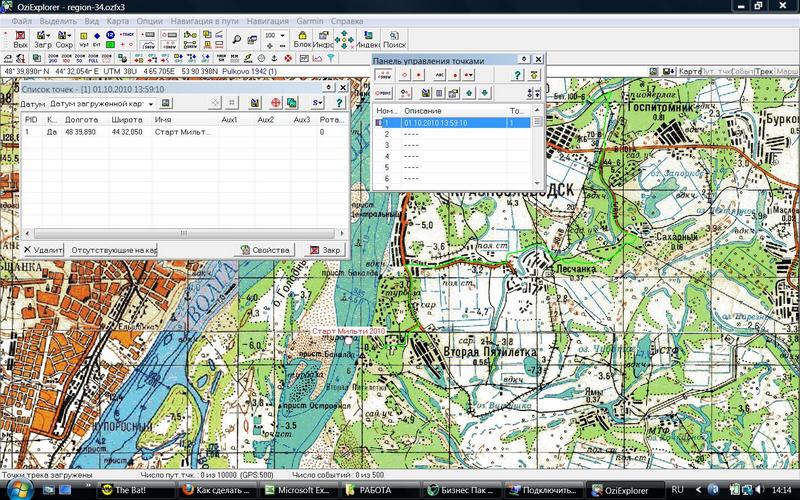Viewport: 800px width, 500px height.
Task: Switch to the Карта tab at right
Action: [x=690, y=71]
